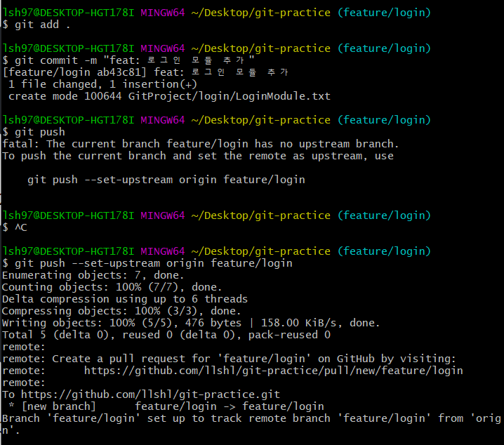Click 'Create a pull request for' remote message

point(229,359)
